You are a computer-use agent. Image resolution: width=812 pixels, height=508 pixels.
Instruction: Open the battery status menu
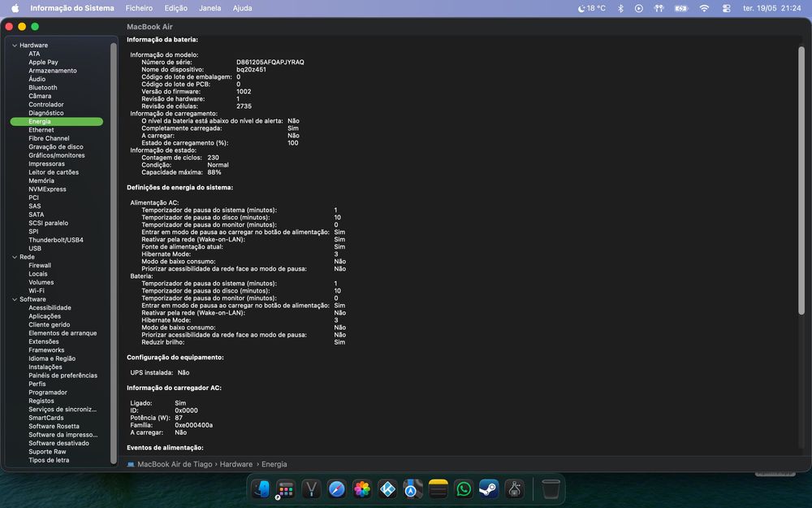point(681,8)
